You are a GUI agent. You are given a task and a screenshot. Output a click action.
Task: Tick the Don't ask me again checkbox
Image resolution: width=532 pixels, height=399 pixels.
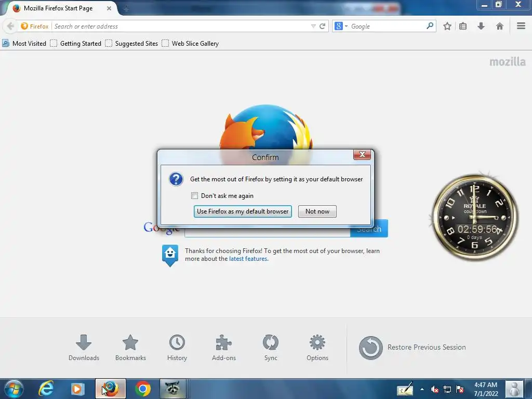pyautogui.click(x=194, y=196)
